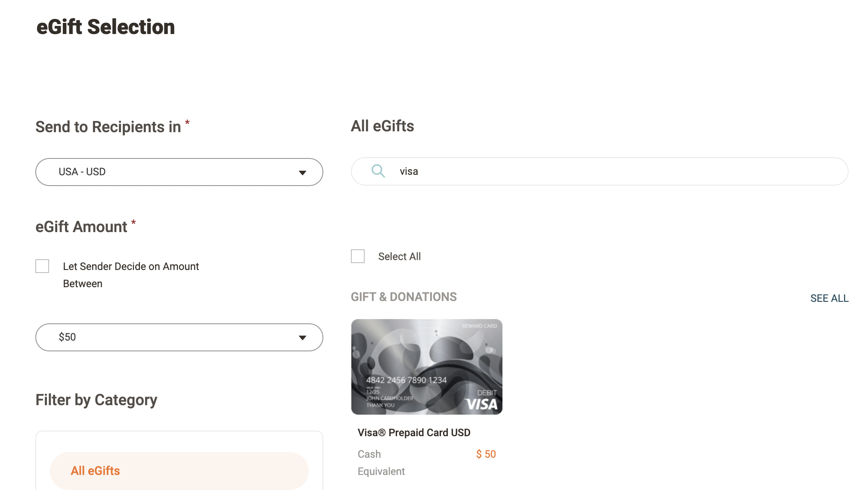This screenshot has height=490, width=868.
Task: Click into the eGift search field
Action: click(603, 171)
